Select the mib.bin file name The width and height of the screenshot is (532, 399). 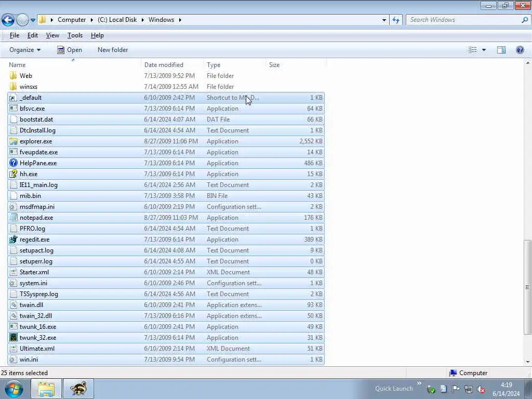coord(30,196)
